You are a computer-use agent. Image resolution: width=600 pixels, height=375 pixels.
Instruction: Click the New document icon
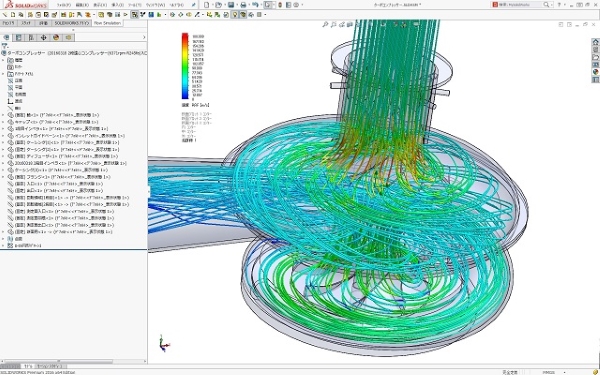click(207, 5)
